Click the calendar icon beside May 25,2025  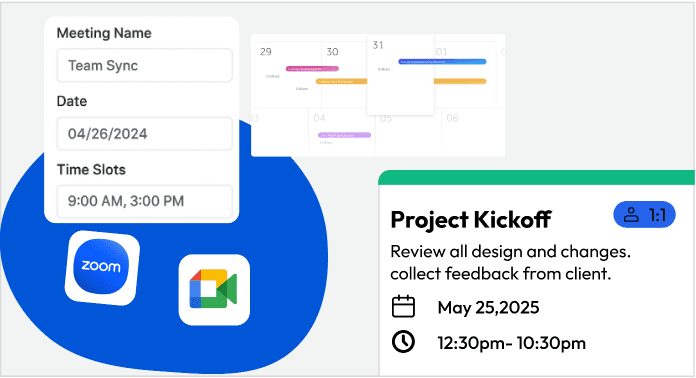pos(403,307)
